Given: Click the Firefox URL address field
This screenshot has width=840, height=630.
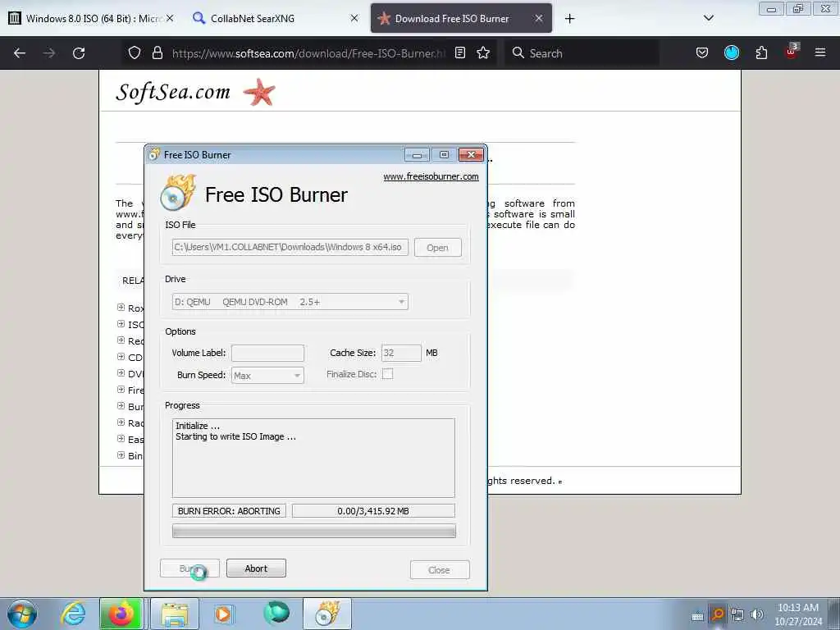Looking at the screenshot, I should point(308,53).
